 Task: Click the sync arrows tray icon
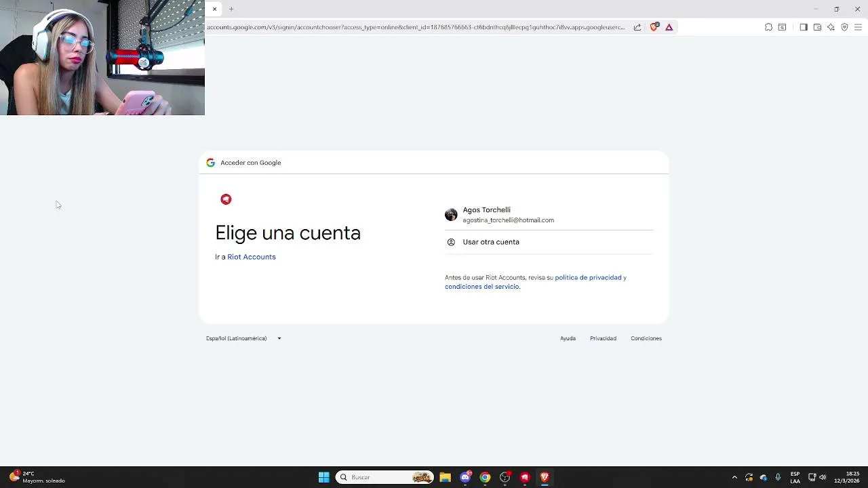[749, 477]
